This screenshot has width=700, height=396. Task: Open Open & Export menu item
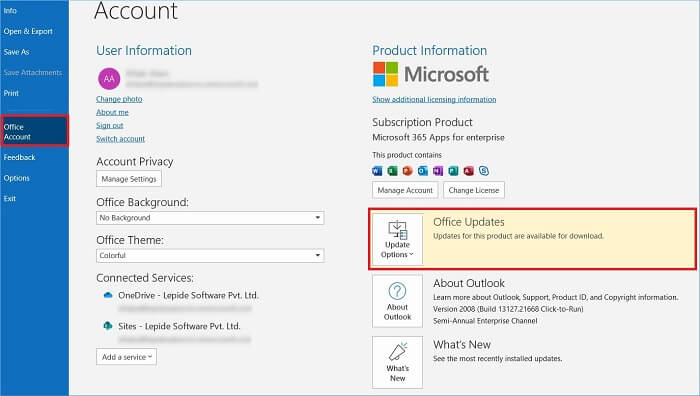pyautogui.click(x=28, y=31)
